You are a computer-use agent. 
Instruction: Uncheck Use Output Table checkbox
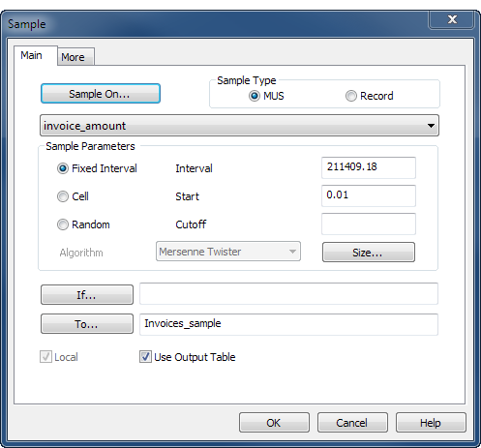coord(145,357)
